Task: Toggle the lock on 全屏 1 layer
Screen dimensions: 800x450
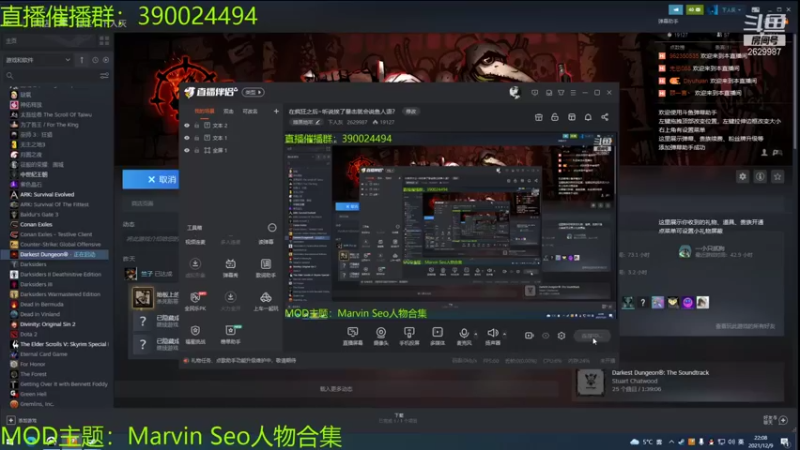Action: click(x=196, y=151)
